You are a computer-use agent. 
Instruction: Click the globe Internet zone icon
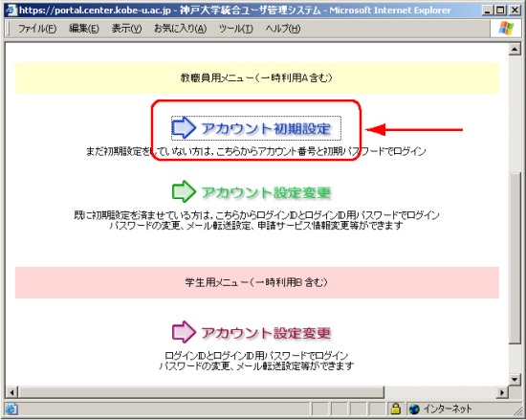(414, 409)
